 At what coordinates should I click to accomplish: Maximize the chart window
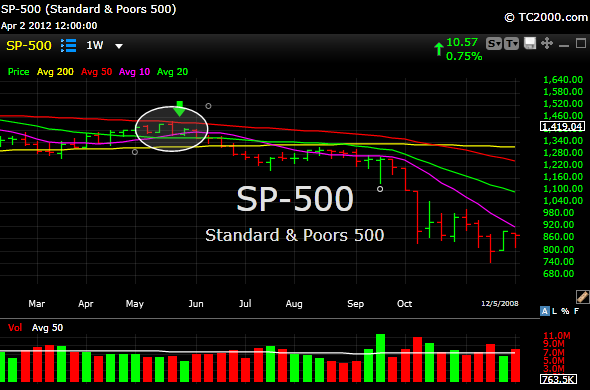click(x=581, y=44)
